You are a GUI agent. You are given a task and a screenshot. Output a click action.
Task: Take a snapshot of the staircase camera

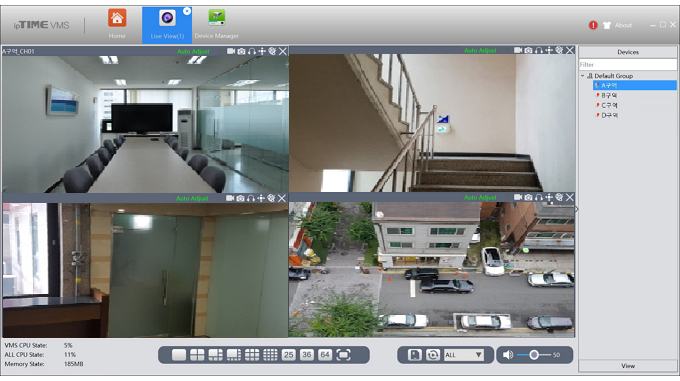[x=528, y=50]
